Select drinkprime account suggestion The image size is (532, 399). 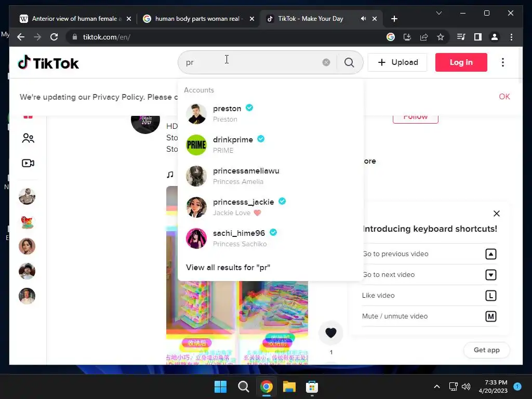click(x=270, y=145)
